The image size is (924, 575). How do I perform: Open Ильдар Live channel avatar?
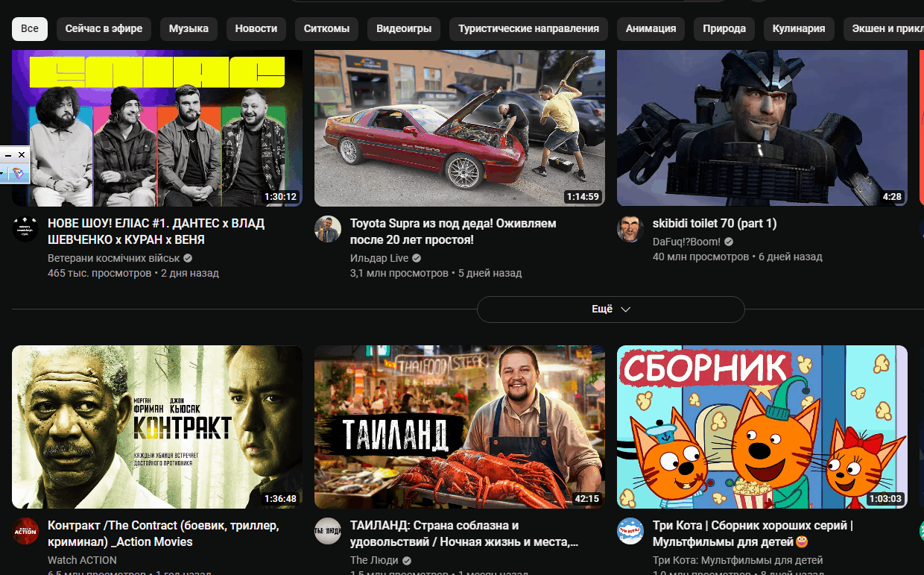(328, 229)
